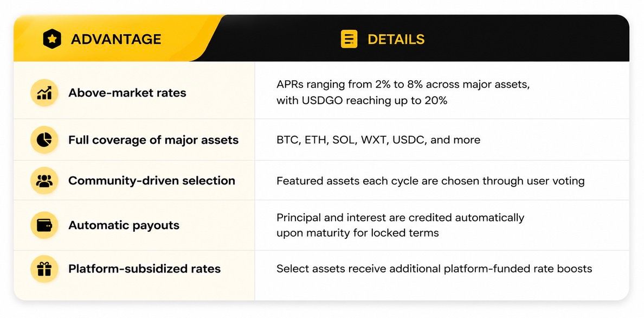Select the Principal and interest credited automatically text

(x=401, y=217)
